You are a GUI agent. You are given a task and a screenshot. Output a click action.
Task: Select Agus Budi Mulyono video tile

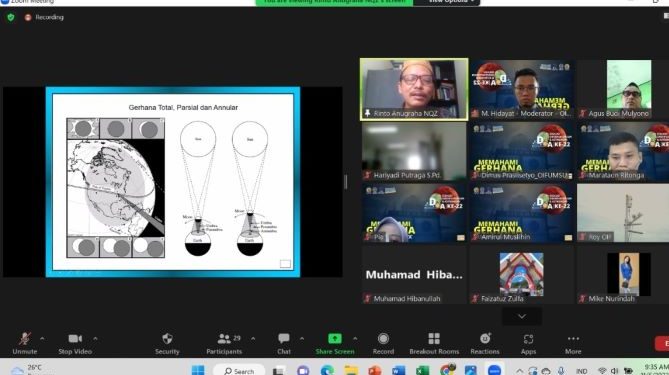(623, 89)
